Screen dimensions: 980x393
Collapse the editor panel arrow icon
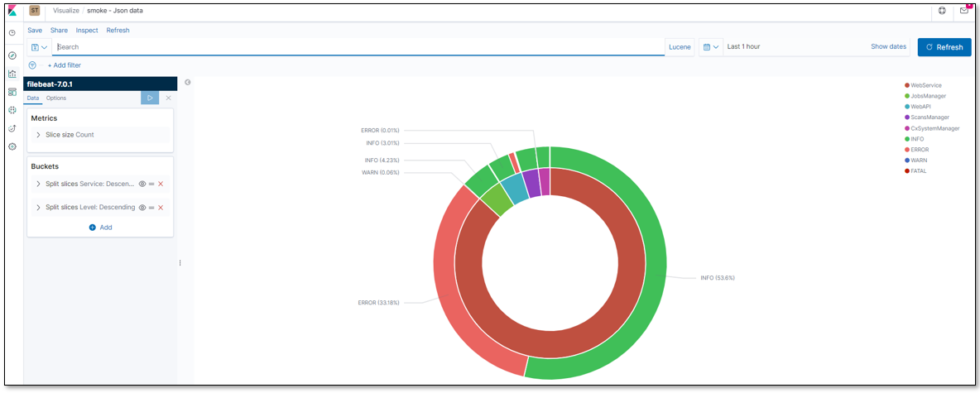pyautogui.click(x=188, y=83)
